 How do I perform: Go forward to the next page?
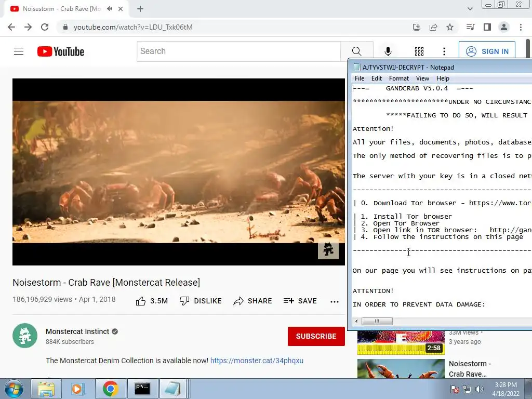tap(28, 27)
